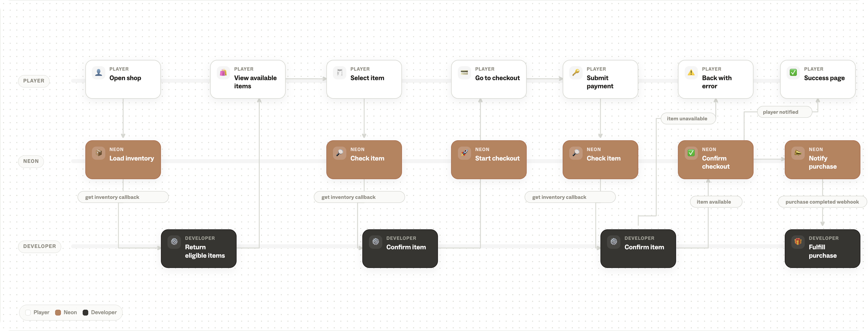This screenshot has width=868, height=331.
Task: Click the "Back with error" node title
Action: [717, 82]
